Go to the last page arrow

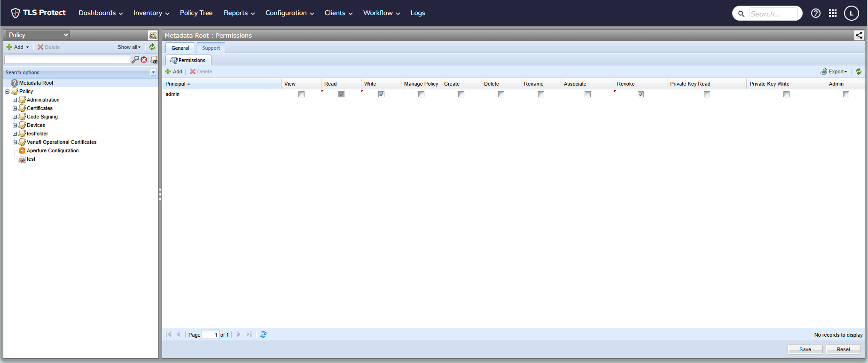click(249, 334)
